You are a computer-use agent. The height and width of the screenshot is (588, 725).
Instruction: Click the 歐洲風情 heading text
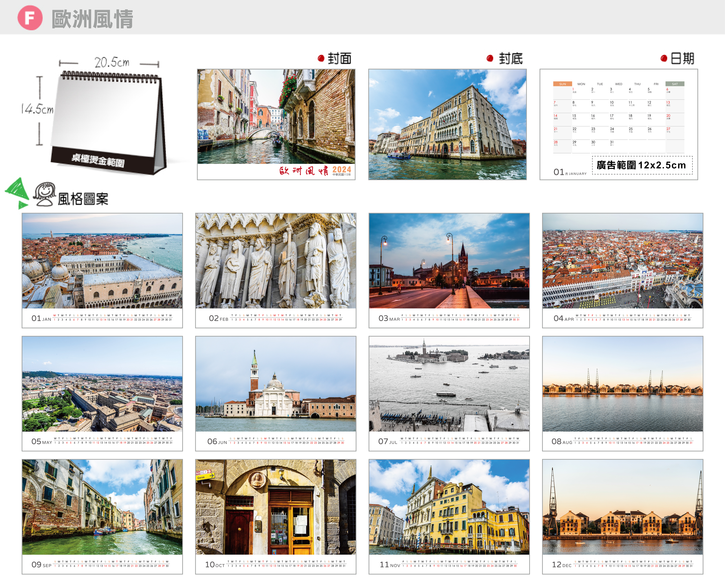click(x=92, y=19)
